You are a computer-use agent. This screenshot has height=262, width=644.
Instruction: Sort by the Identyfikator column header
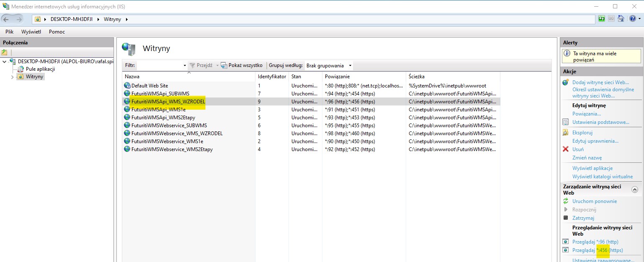272,77
